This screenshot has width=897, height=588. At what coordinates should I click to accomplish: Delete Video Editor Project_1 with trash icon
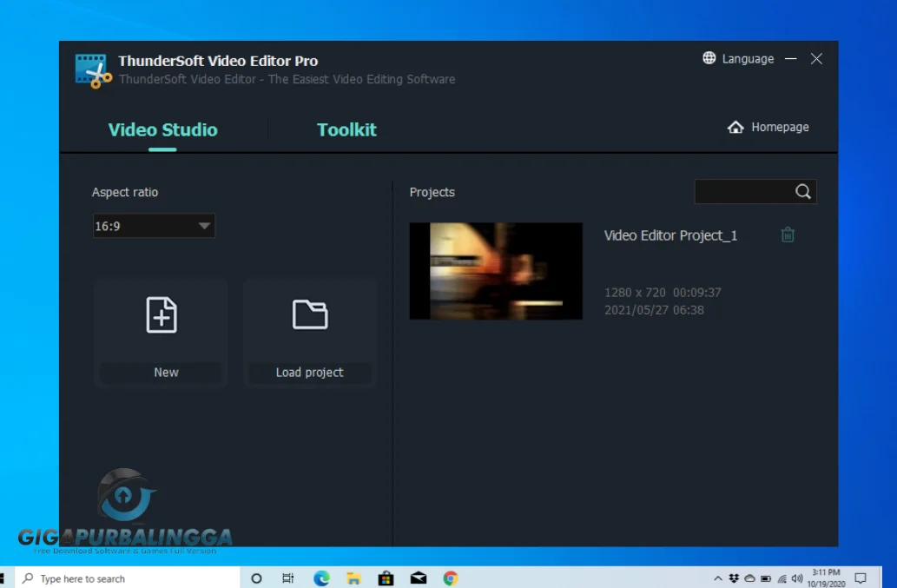tap(788, 235)
